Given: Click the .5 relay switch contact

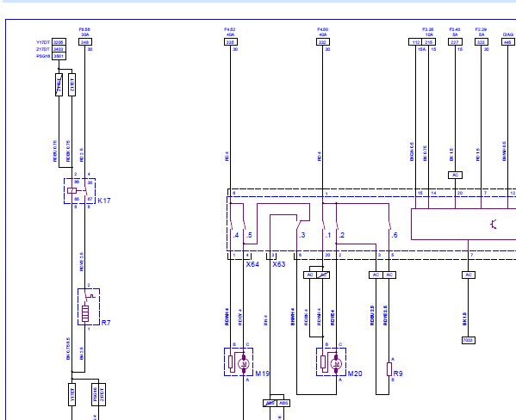Looking at the screenshot, I should tap(245, 225).
